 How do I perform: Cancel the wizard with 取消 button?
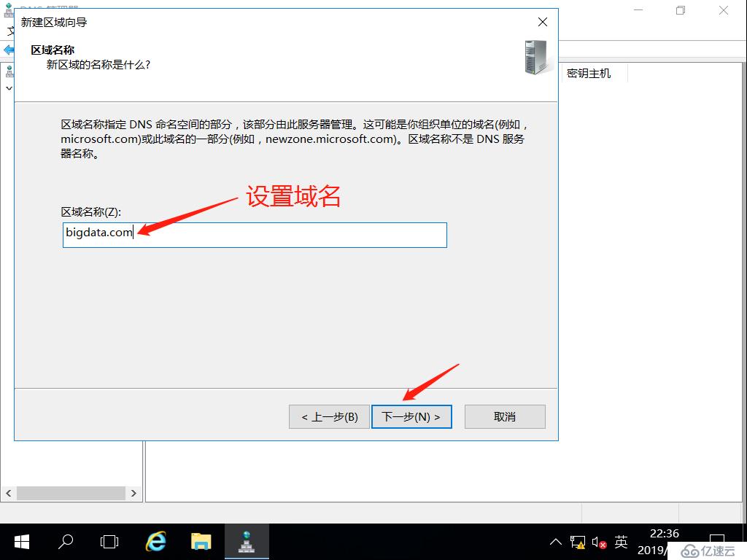click(505, 416)
